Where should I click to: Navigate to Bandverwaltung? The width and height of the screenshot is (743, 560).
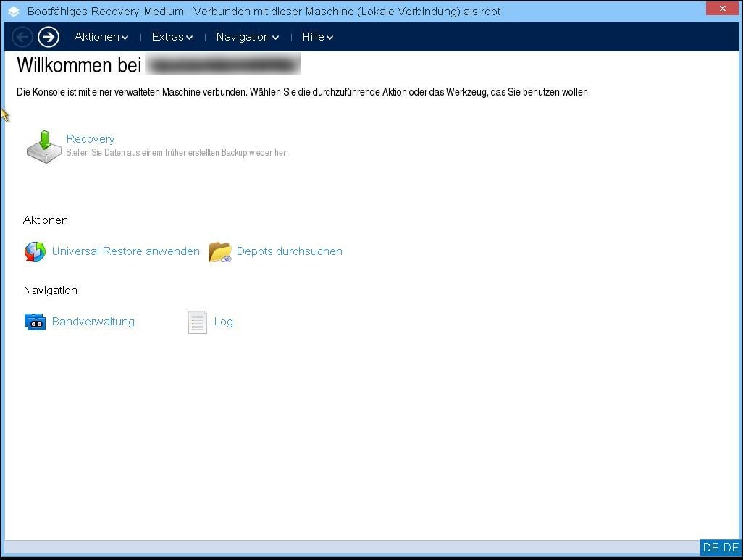93,322
